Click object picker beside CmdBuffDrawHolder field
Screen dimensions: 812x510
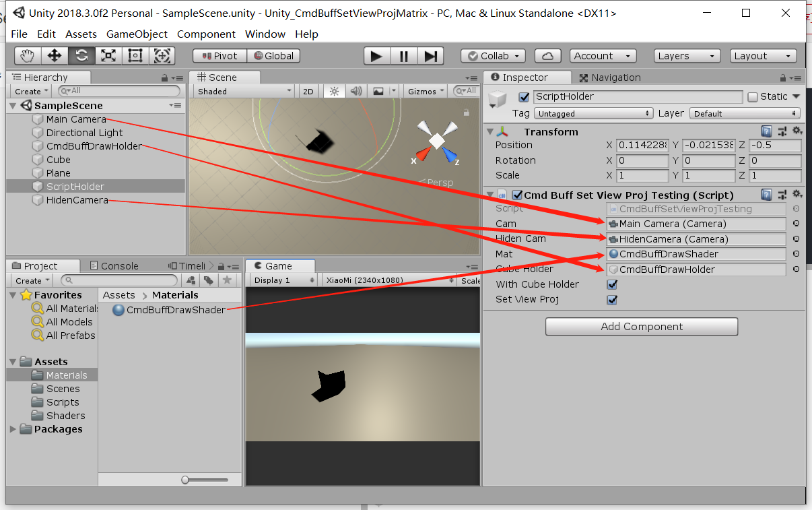[x=796, y=269]
